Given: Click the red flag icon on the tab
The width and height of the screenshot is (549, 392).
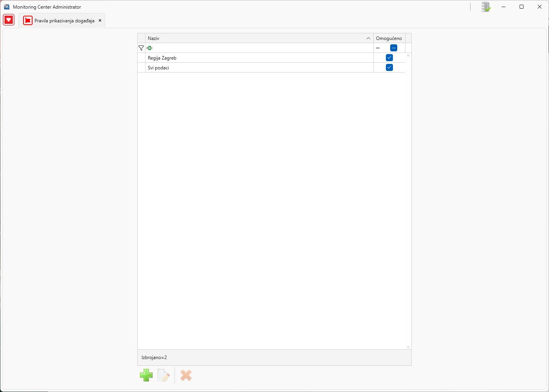Looking at the screenshot, I should pyautogui.click(x=27, y=20).
